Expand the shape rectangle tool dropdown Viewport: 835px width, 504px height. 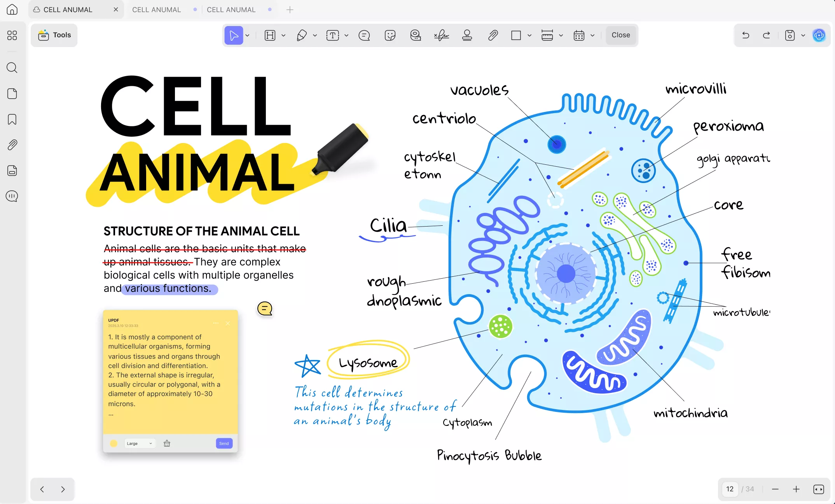[529, 35]
